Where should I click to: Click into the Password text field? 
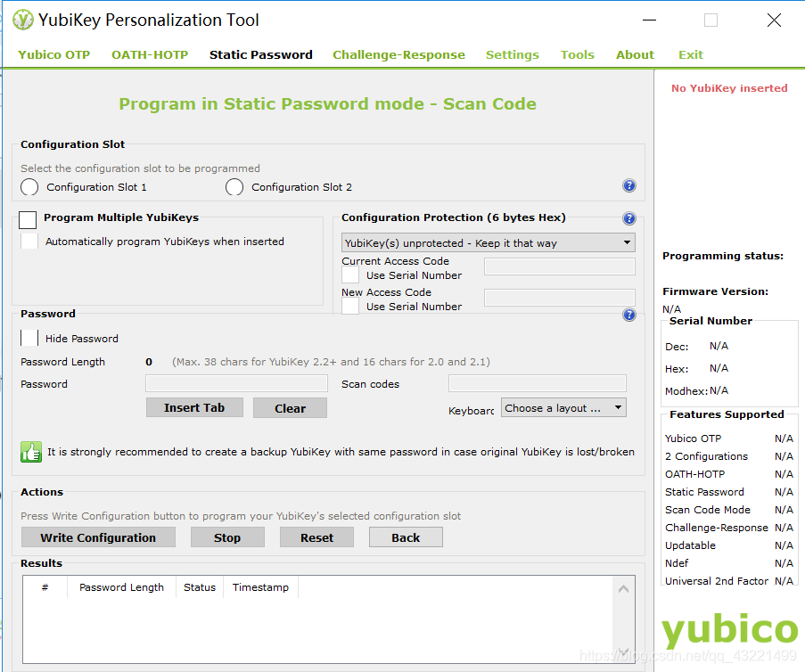[236, 383]
